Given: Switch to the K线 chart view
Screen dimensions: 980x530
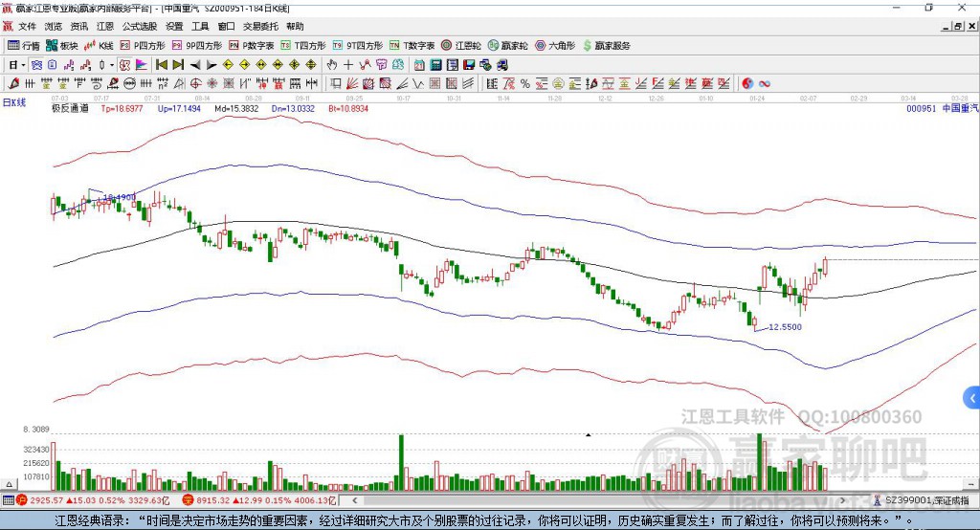Looking at the screenshot, I should pyautogui.click(x=99, y=46).
